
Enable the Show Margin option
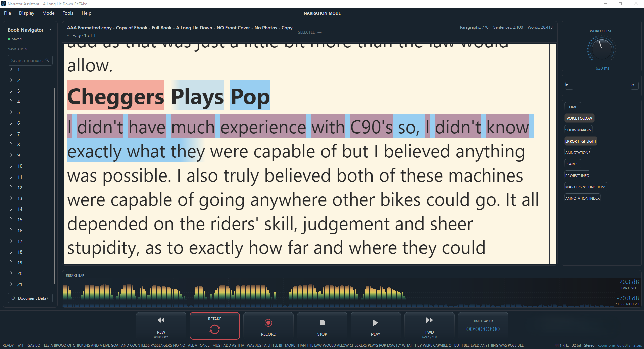click(x=578, y=130)
